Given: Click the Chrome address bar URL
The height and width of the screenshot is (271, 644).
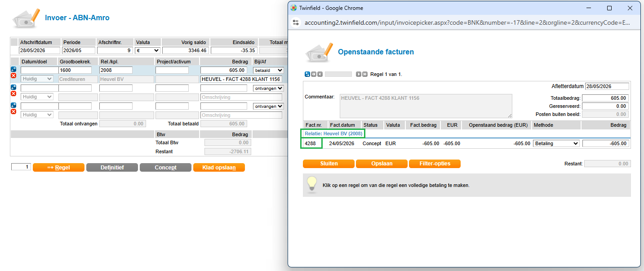Looking at the screenshot, I should 467,22.
